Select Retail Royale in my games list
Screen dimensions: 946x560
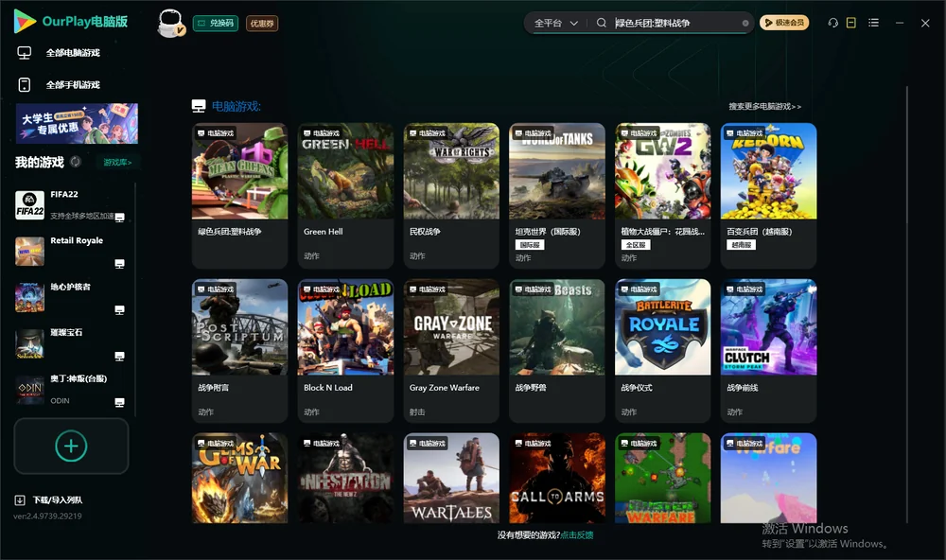70,251
